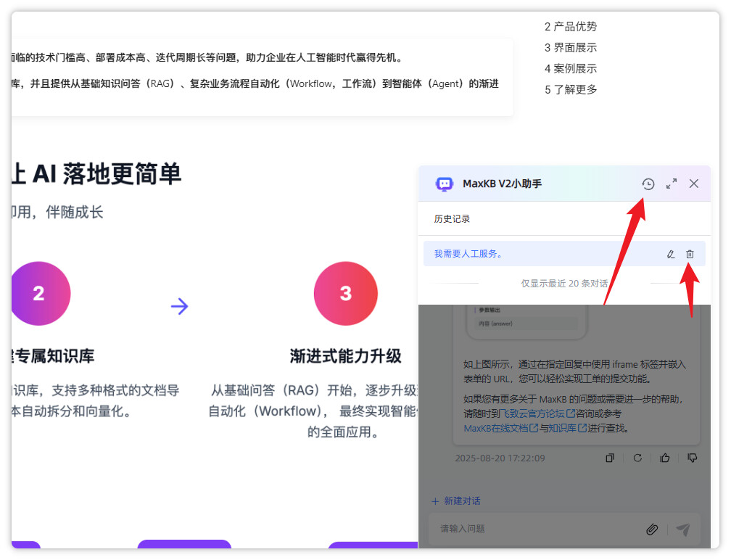Open the 知识库 link in the reply
The height and width of the screenshot is (560, 731).
[567, 428]
